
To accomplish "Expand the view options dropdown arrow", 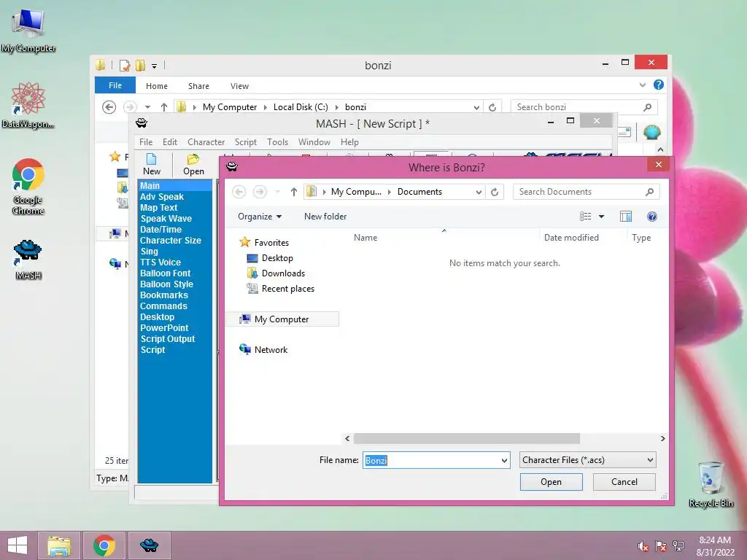I will click(601, 217).
